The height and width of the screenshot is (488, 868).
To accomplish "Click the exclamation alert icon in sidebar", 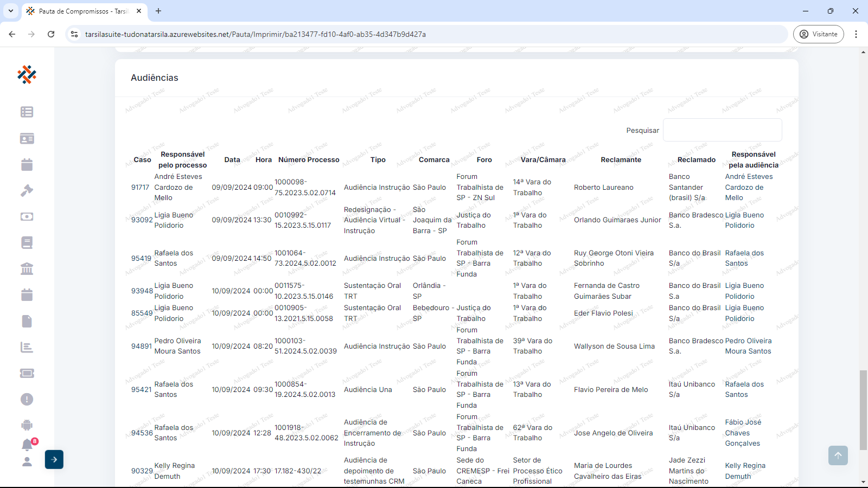I will [x=27, y=400].
